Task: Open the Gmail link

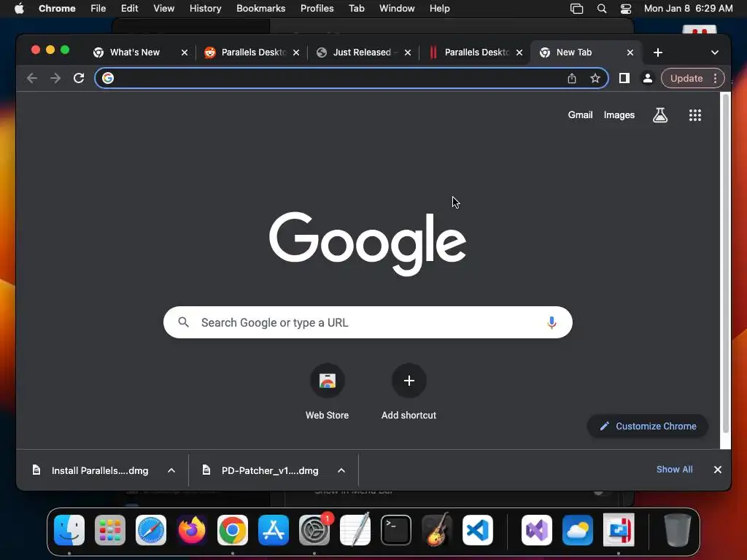Action: (x=580, y=114)
